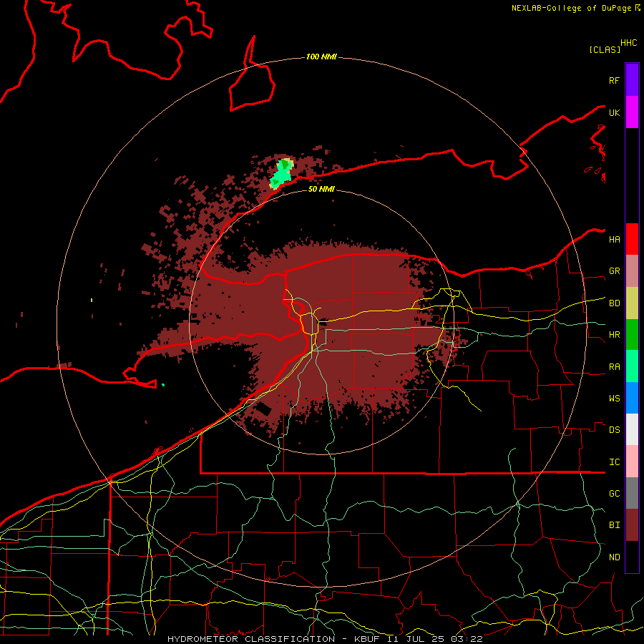Select the WS blue legend swatch
The height and width of the screenshot is (644, 644).
pos(632,398)
